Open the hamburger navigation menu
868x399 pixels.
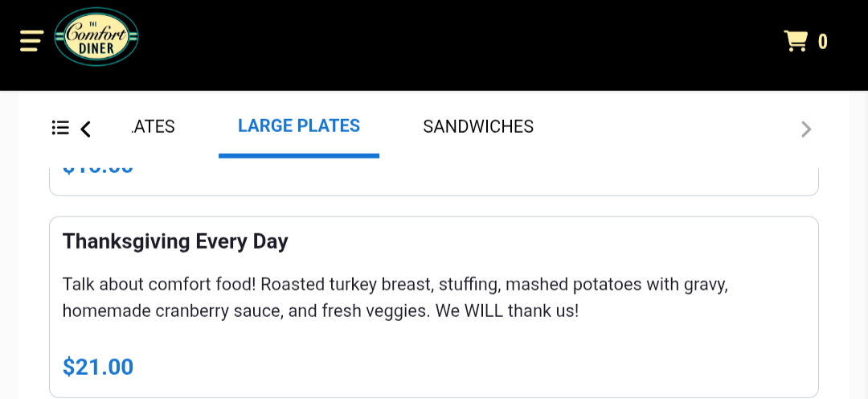(31, 41)
